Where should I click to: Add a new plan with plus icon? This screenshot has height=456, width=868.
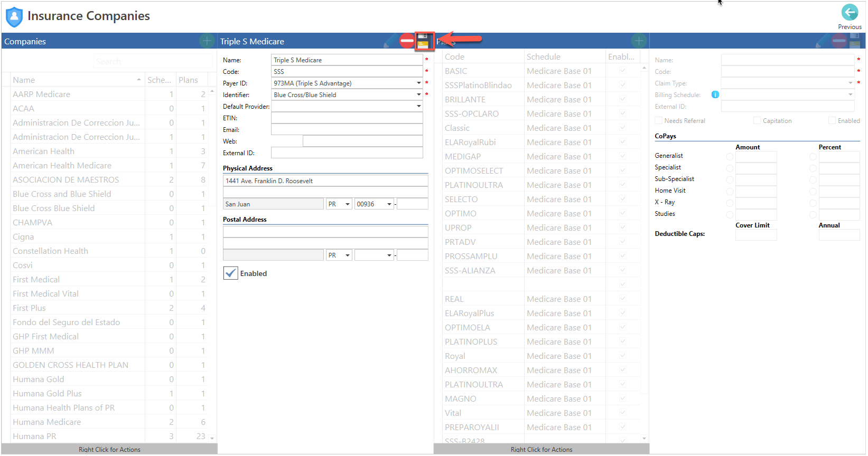point(639,41)
